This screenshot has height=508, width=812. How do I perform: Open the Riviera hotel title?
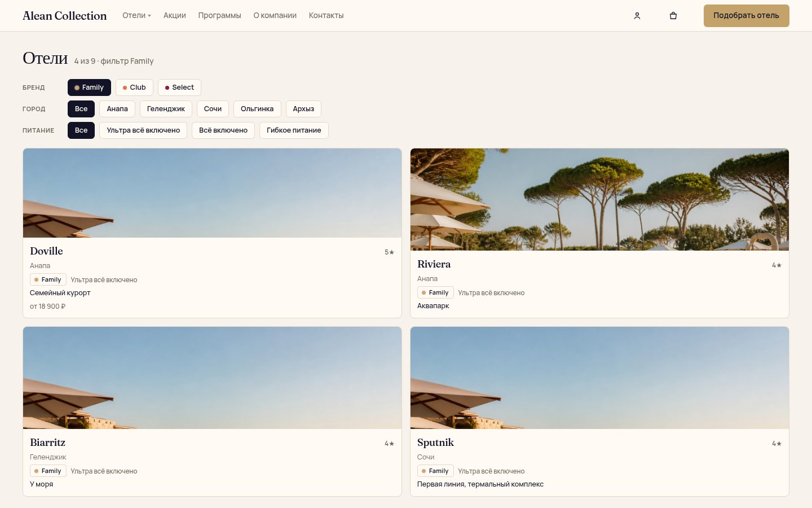434,264
